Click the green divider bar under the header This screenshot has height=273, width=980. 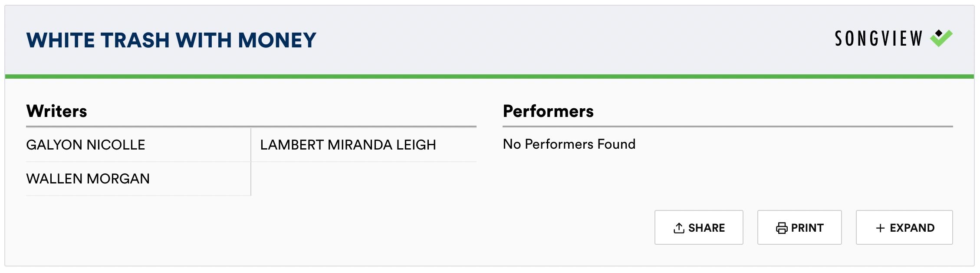(490, 77)
